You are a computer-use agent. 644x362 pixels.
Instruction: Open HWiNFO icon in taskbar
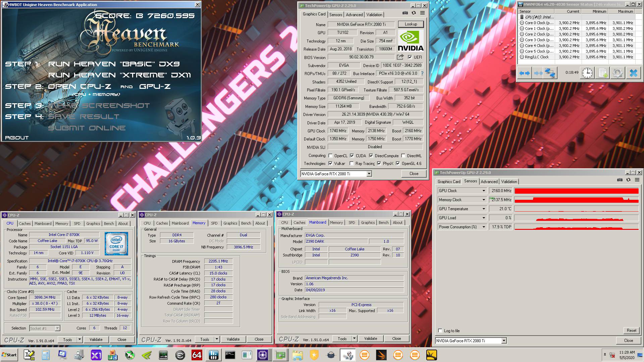213,355
